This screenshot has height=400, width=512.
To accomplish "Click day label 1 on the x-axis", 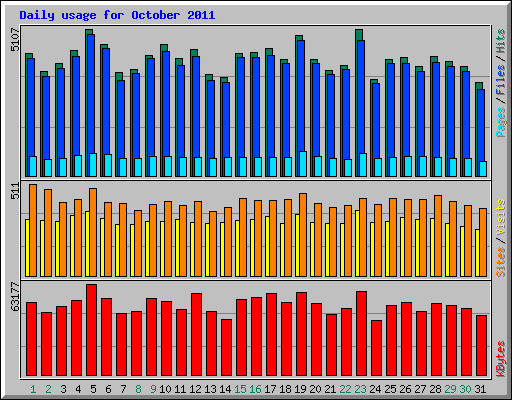I will tap(33, 389).
